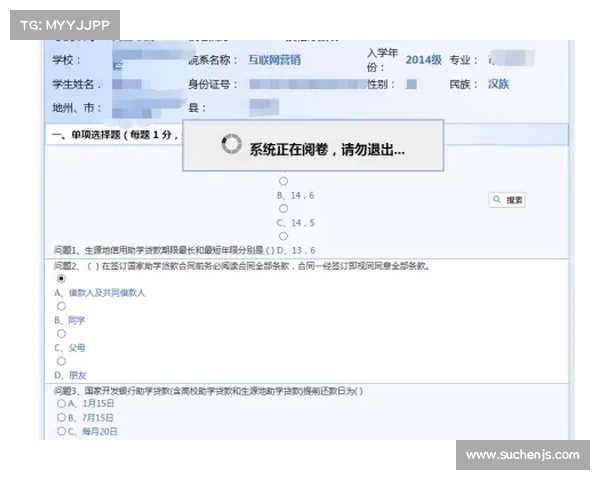Select radio option A 1月15日
Image resolution: width=600 pixels, height=480 pixels.
pos(61,403)
